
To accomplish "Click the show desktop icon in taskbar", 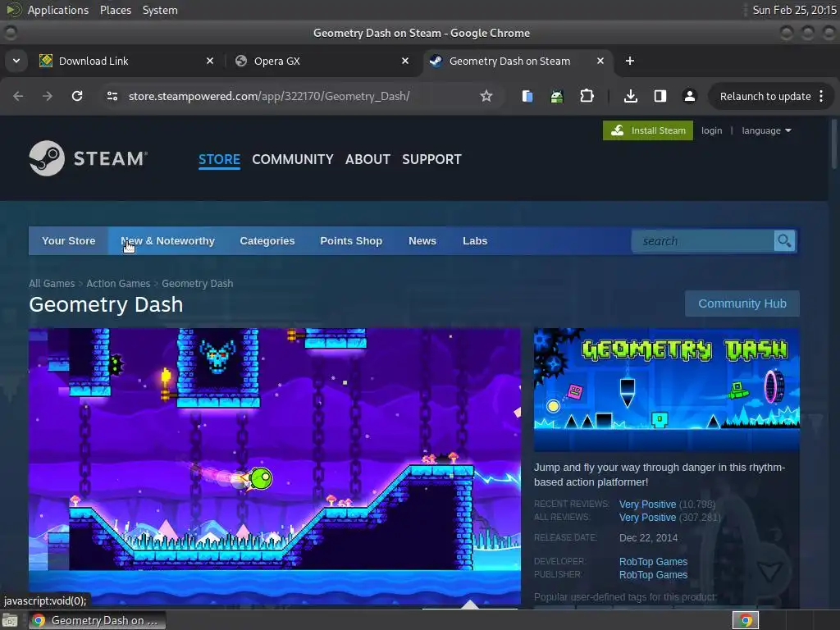I will (10, 620).
